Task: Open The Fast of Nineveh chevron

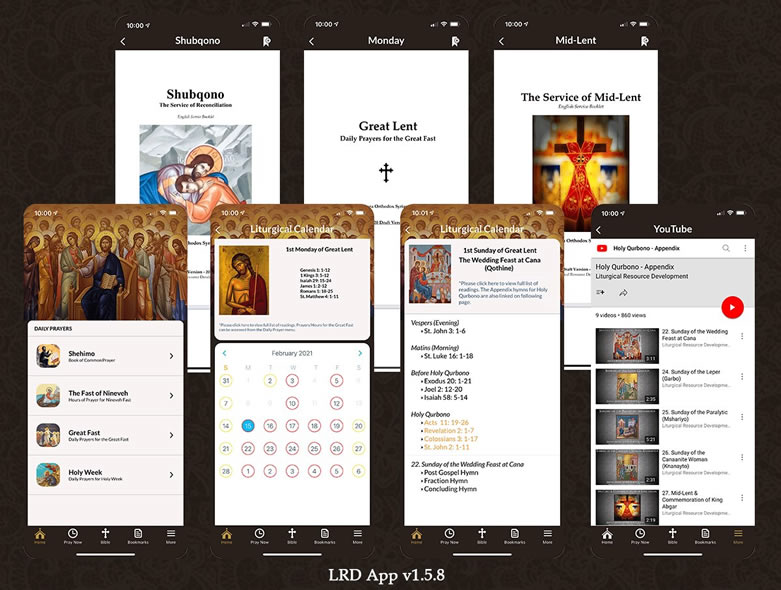Action: [171, 396]
